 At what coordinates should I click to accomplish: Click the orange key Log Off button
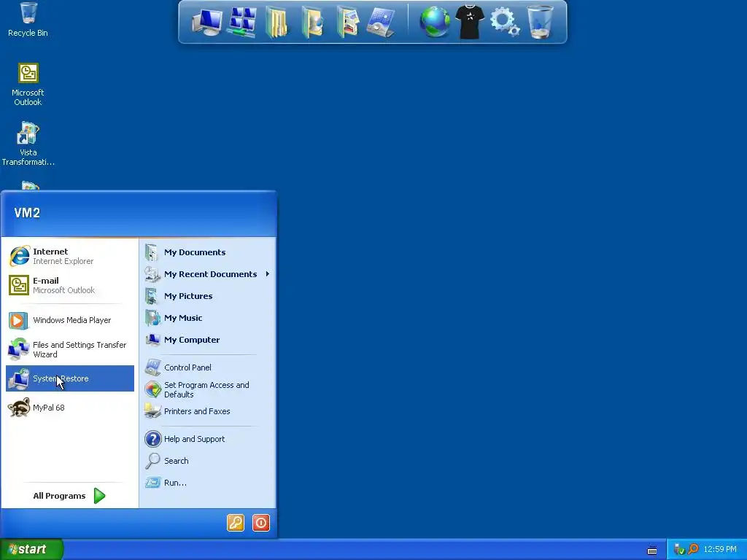point(236,523)
